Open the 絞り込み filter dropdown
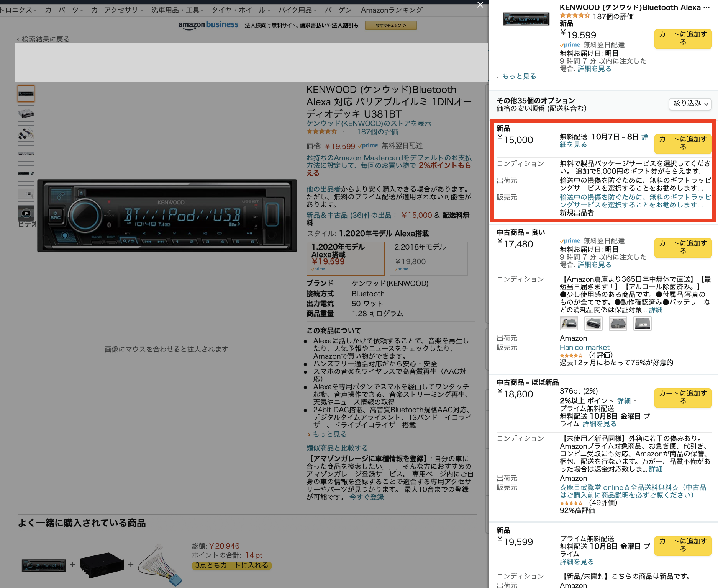 point(690,104)
